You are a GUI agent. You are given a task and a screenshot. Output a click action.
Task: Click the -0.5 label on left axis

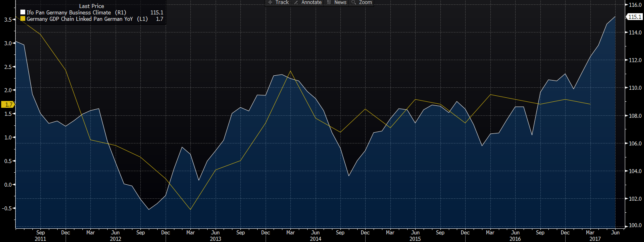(8, 208)
